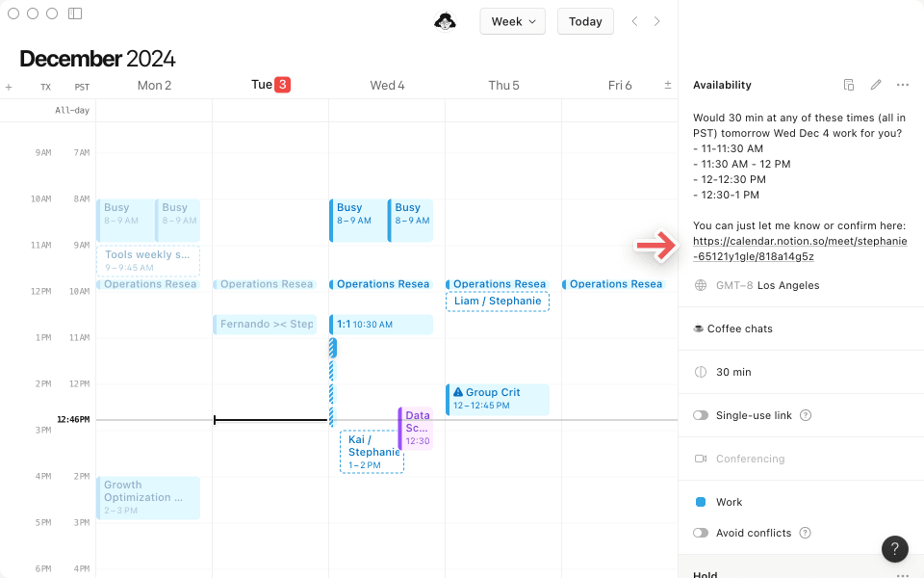The width and height of the screenshot is (924, 578).
Task: Open the Hold section options menu
Action: 901,573
